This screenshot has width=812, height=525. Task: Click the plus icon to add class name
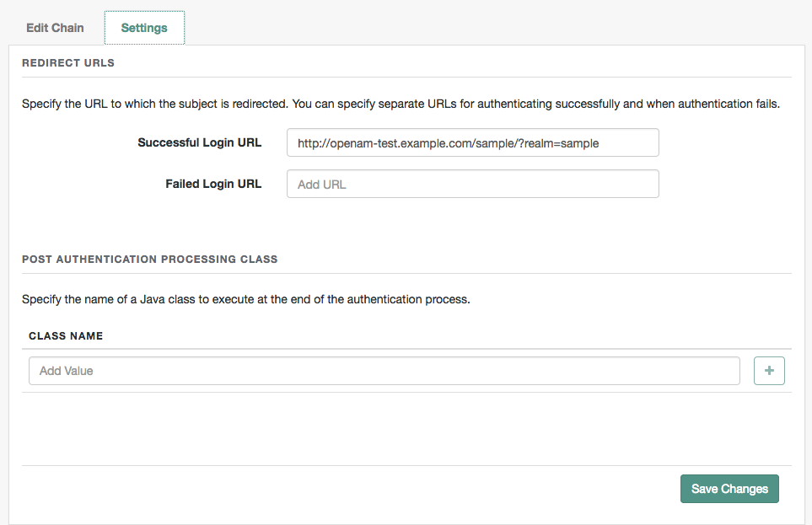click(769, 371)
